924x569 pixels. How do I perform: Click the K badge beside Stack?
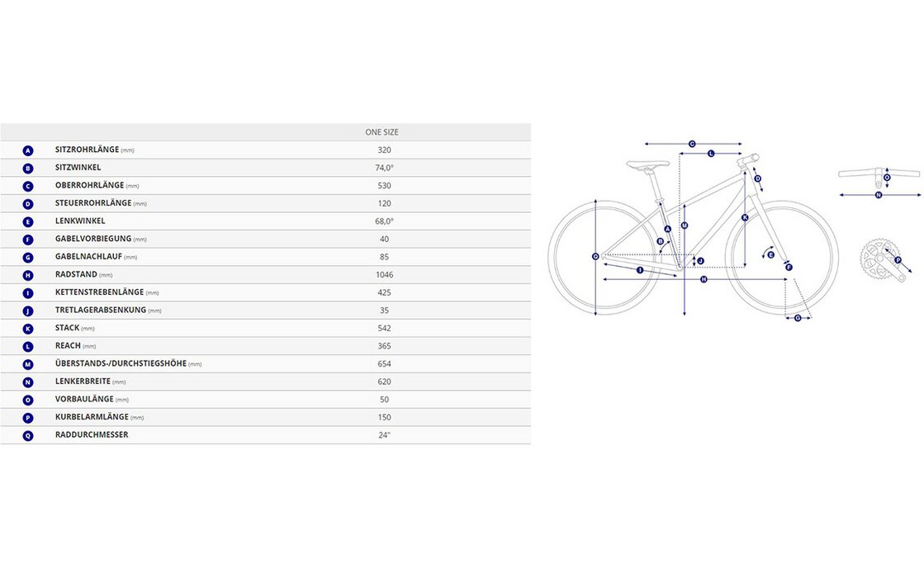point(27,329)
